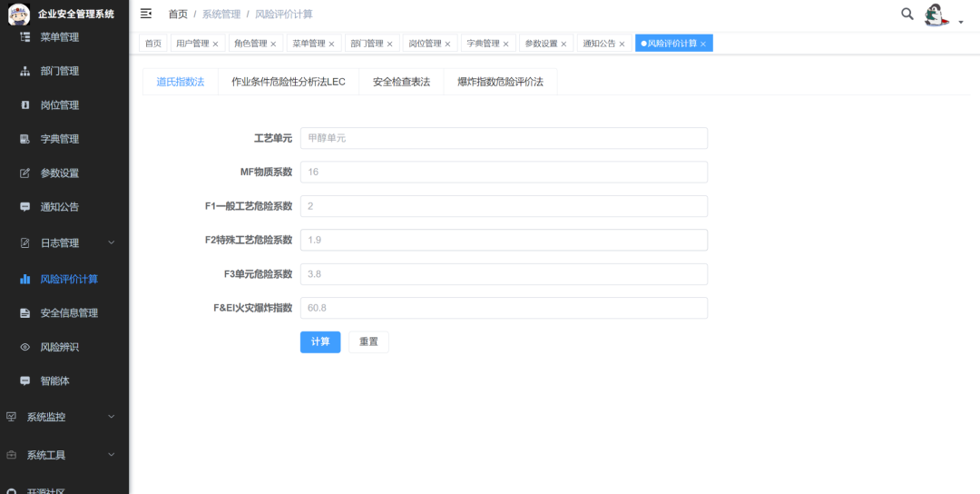This screenshot has width=980, height=494.
Task: Click the 安全信息管理 document icon
Action: tap(25, 312)
